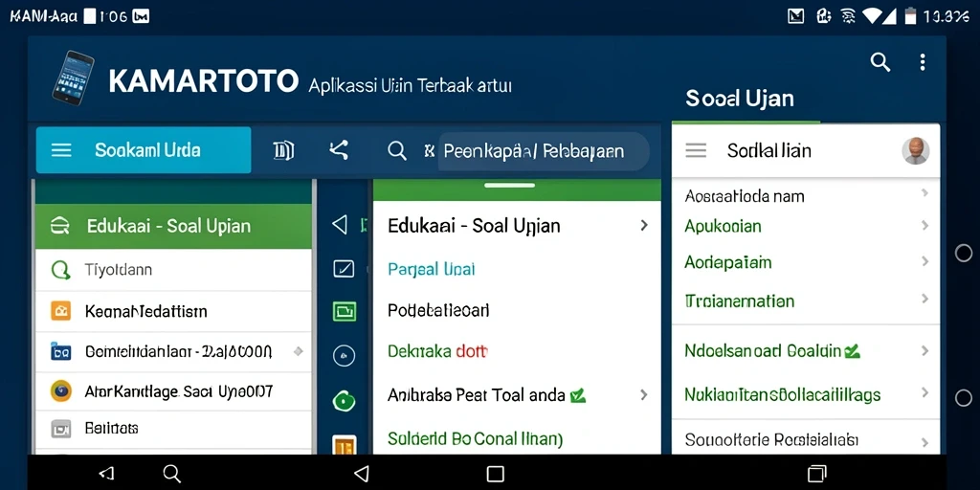The image size is (980, 490).
Task: Open the KeqnahNedattism menu entry
Action: click(173, 311)
